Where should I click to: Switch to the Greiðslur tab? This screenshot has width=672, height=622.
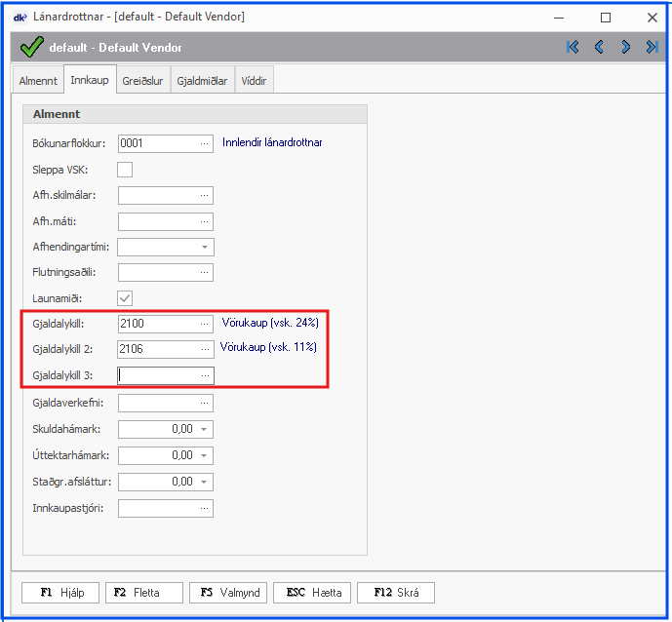[142, 81]
